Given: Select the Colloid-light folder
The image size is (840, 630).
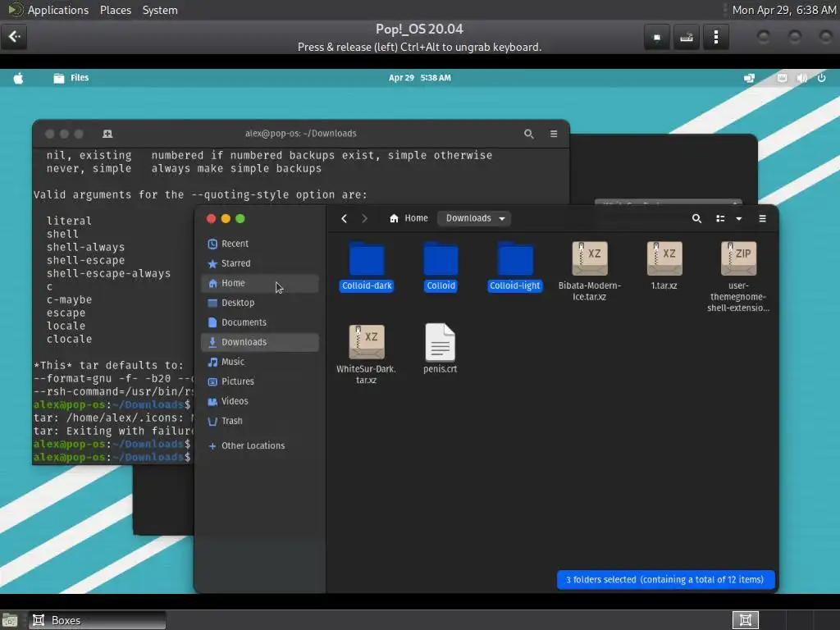Looking at the screenshot, I should tap(515, 266).
